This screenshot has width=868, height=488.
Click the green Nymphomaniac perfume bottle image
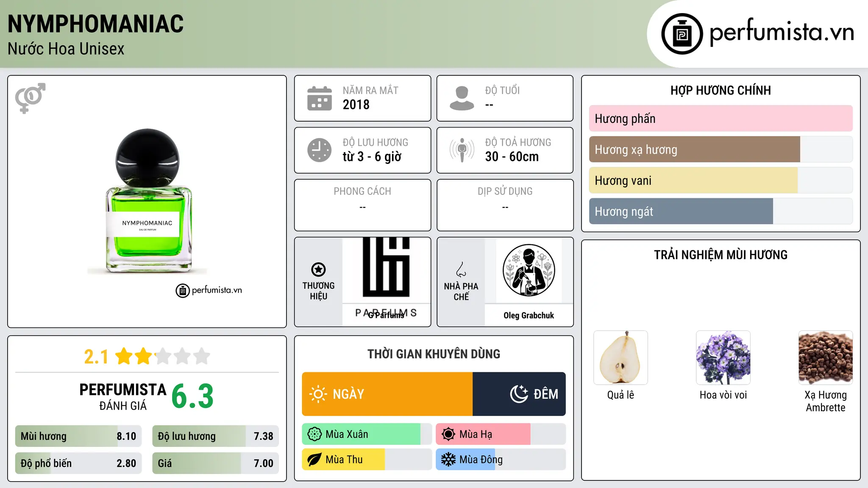[x=148, y=201]
